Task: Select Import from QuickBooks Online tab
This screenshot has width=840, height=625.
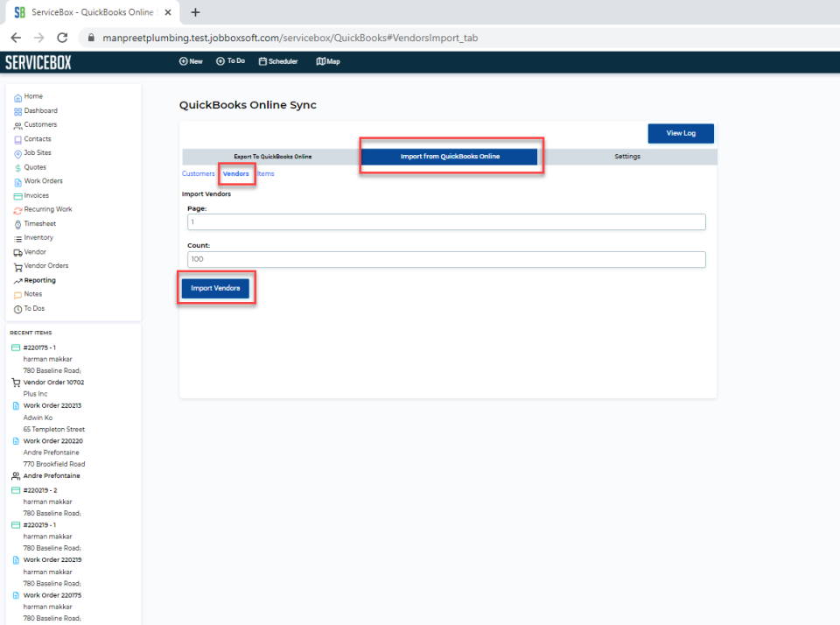Action: click(450, 157)
